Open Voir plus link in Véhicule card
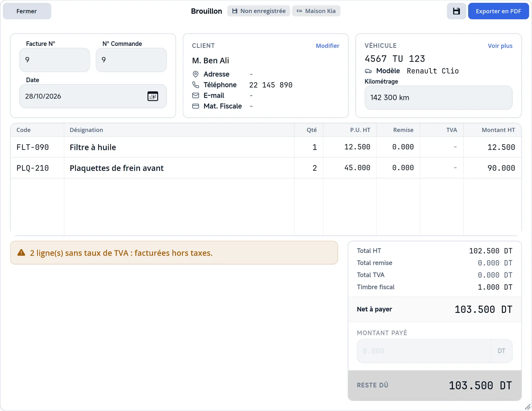Screen dimensions: 532x411 500,46
